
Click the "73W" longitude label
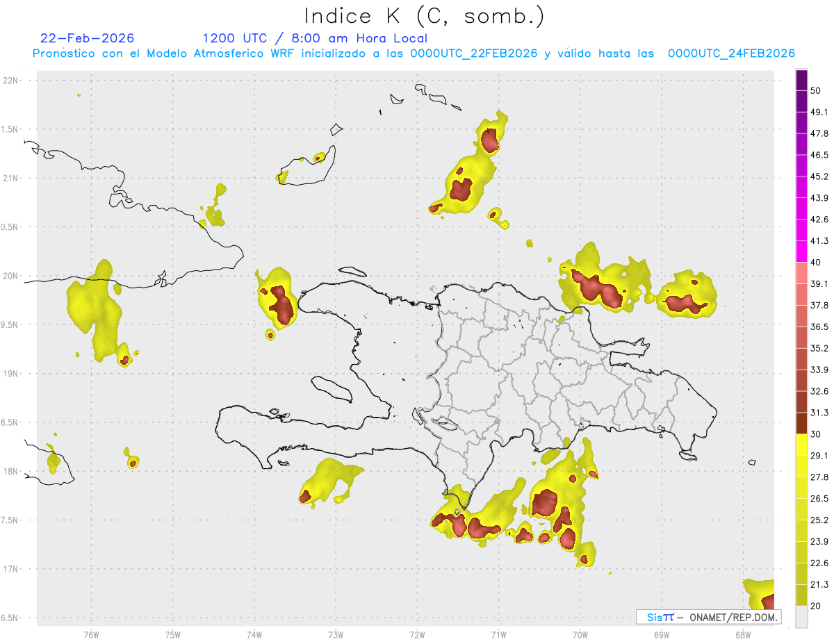click(336, 634)
